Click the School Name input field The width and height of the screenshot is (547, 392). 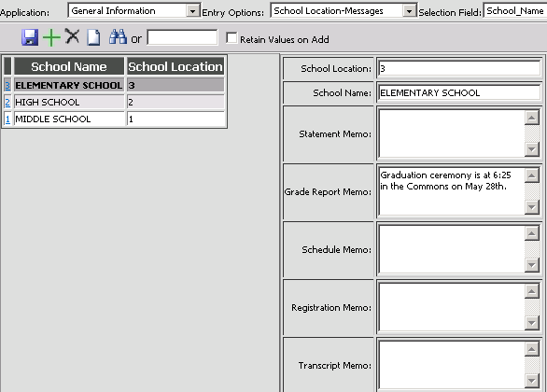(x=459, y=92)
